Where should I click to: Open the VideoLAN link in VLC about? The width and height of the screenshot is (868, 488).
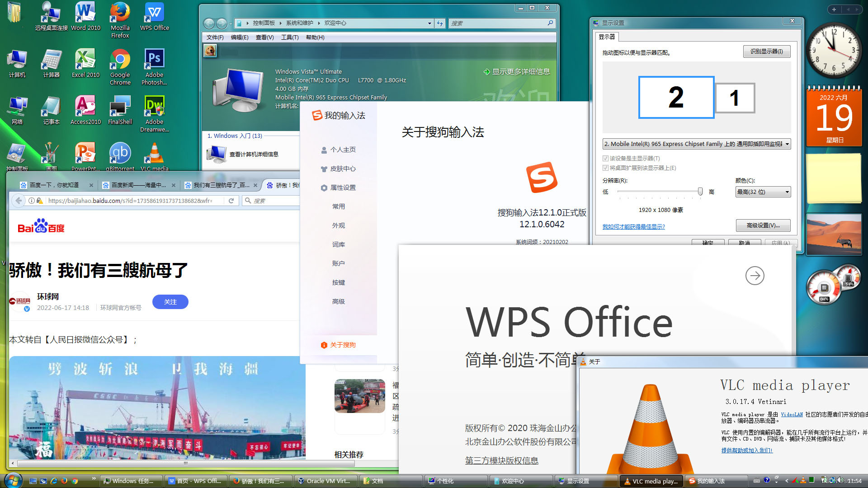(792, 414)
